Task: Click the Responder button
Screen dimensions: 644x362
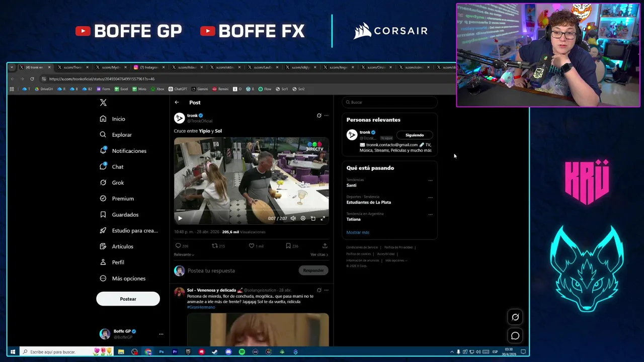Action: pyautogui.click(x=313, y=270)
